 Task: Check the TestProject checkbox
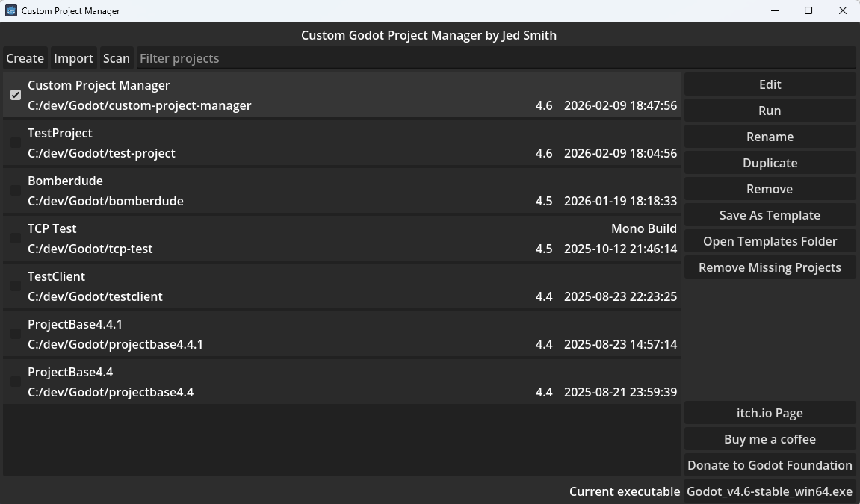pyautogui.click(x=16, y=143)
